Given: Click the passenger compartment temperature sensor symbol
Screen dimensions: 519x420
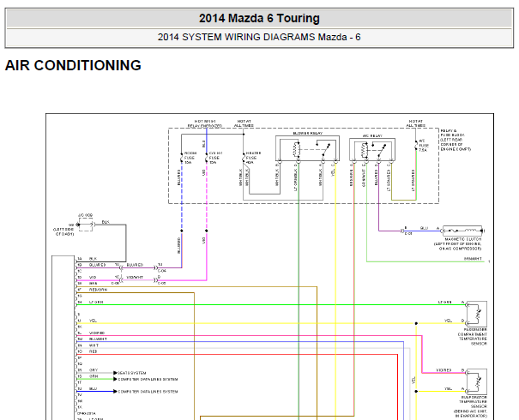Looking at the screenshot, I should (477, 313).
